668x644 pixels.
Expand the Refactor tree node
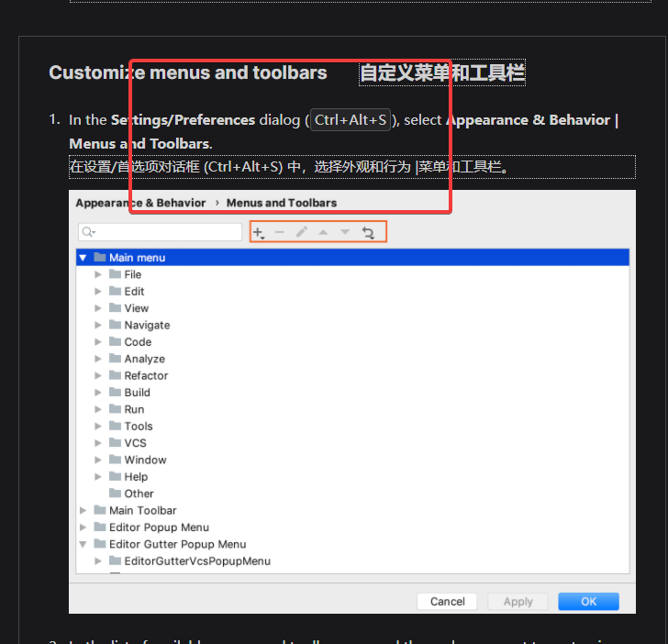98,376
